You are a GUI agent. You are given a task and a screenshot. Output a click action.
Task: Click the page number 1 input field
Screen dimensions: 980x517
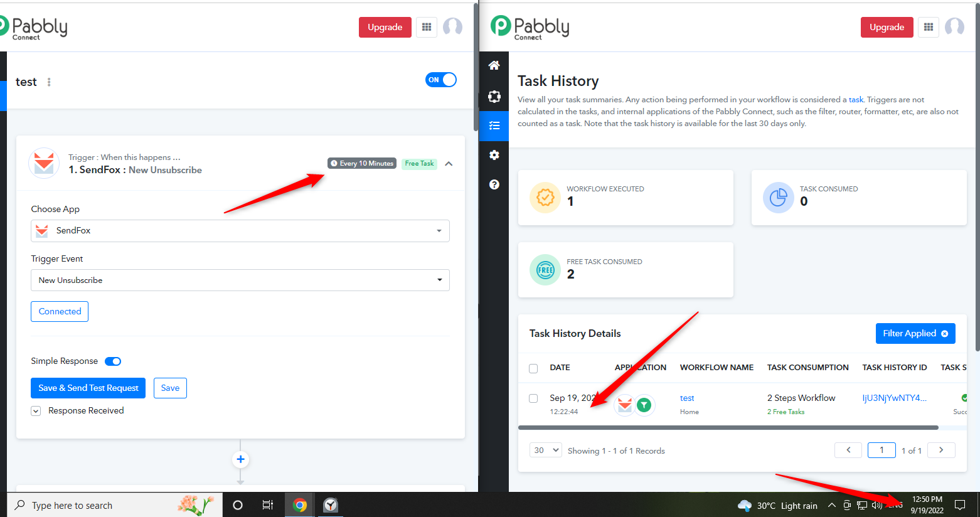pos(881,450)
